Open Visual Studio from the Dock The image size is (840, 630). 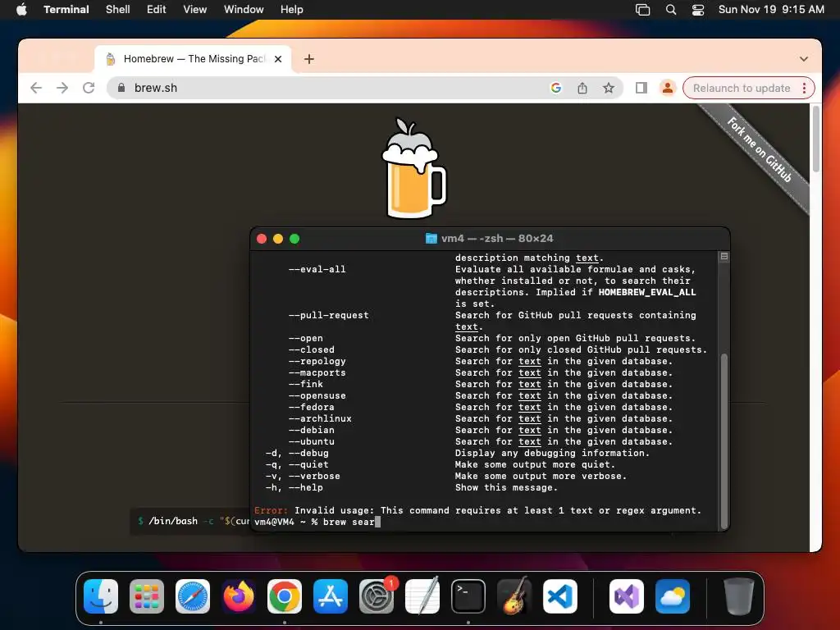click(627, 596)
